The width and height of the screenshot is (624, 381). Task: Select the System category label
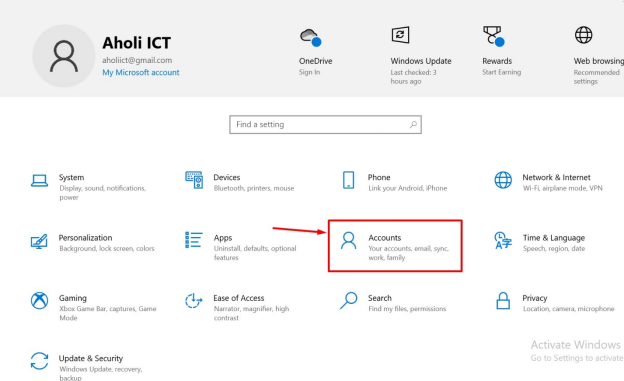pos(72,177)
